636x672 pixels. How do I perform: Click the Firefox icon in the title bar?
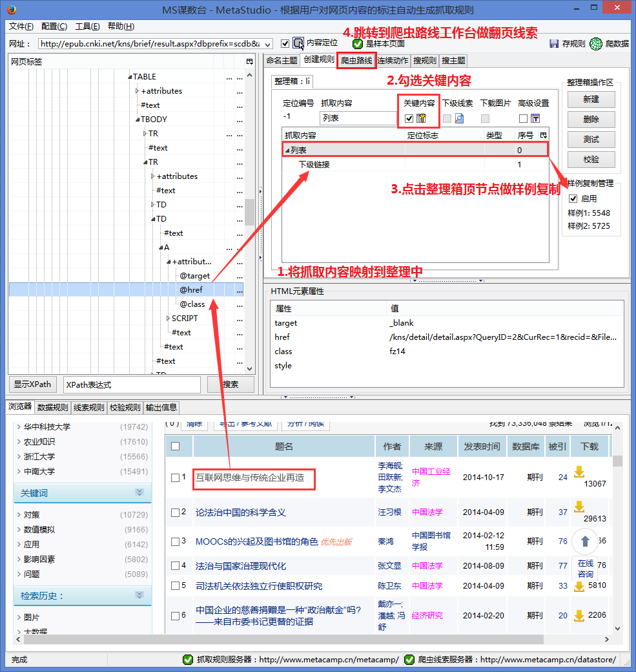[x=12, y=9]
